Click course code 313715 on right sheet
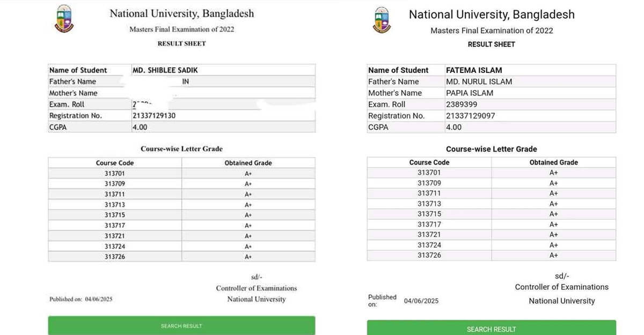Screen dimensions: 644x335 tap(429, 214)
